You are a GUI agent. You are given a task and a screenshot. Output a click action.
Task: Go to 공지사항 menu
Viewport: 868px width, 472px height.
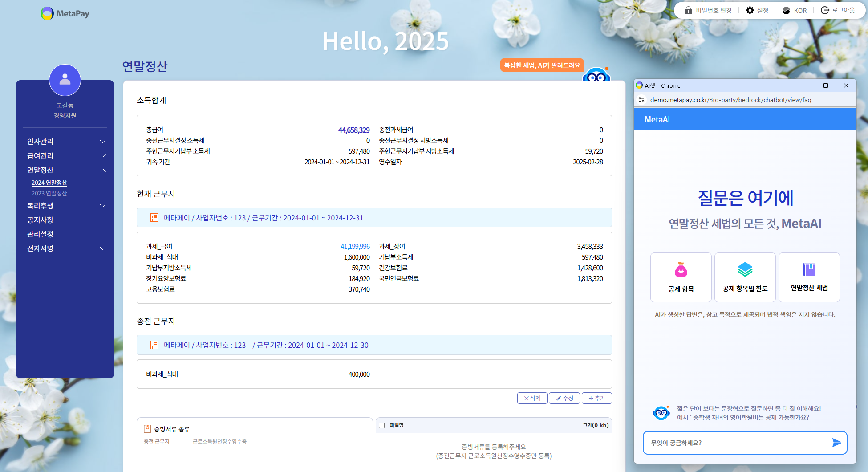click(x=40, y=220)
